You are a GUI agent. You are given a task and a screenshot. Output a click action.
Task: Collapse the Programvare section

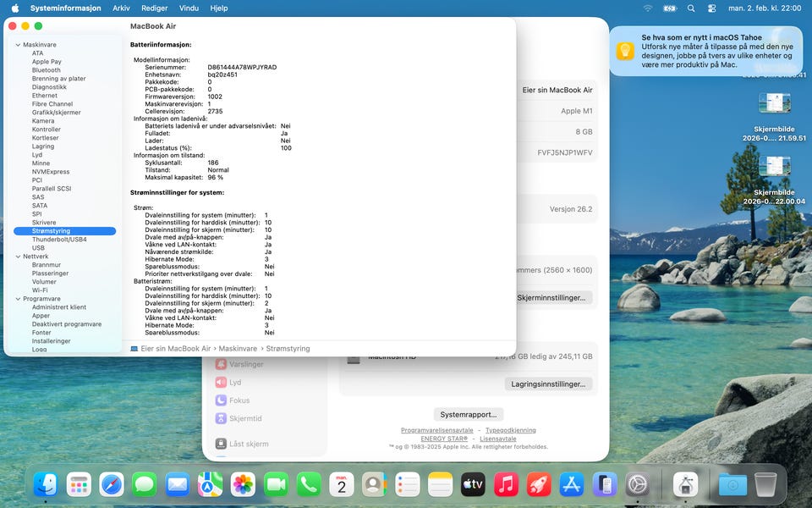pos(18,299)
